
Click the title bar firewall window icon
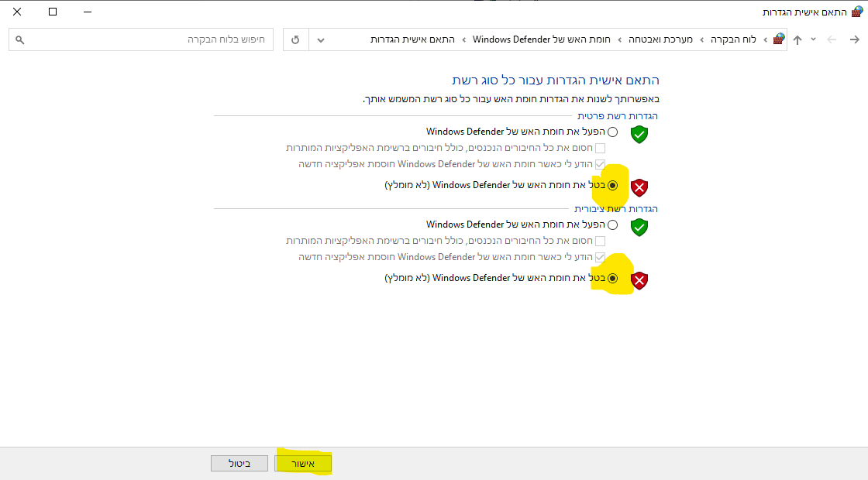(857, 12)
